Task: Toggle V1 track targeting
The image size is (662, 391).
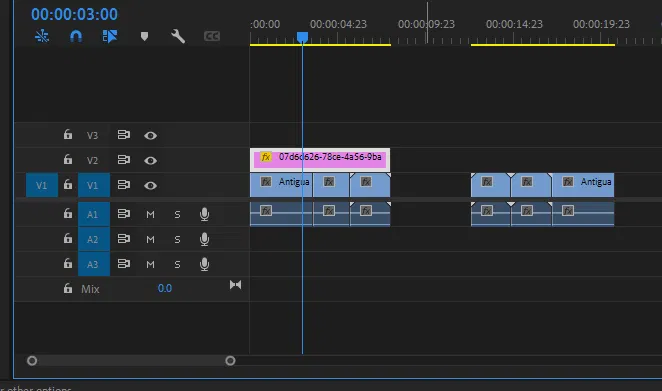Action: (94, 185)
